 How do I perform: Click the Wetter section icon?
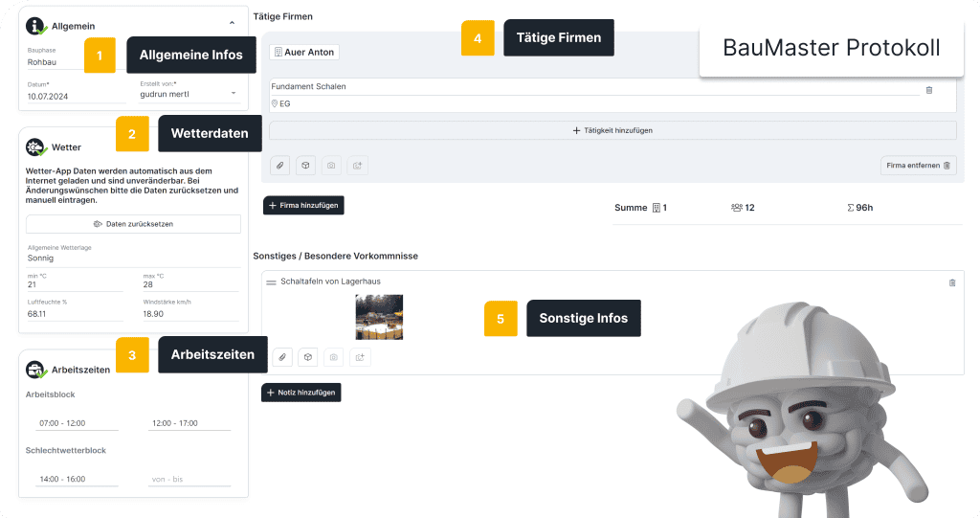coord(35,147)
